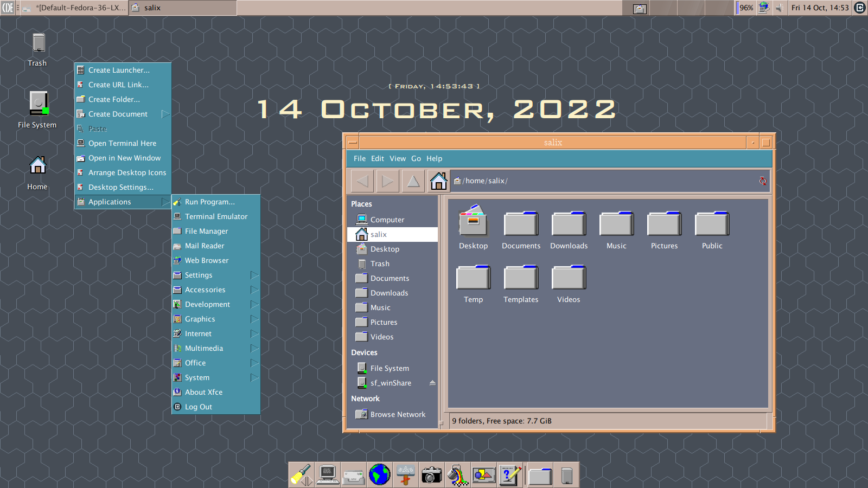
Task: Click the salix taskbar button in top panel
Action: point(183,8)
